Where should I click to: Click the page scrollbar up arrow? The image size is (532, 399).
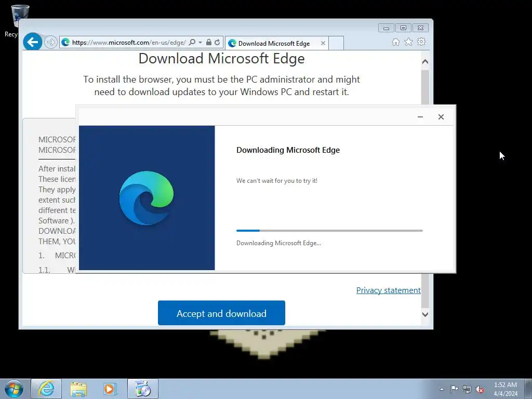(425, 62)
